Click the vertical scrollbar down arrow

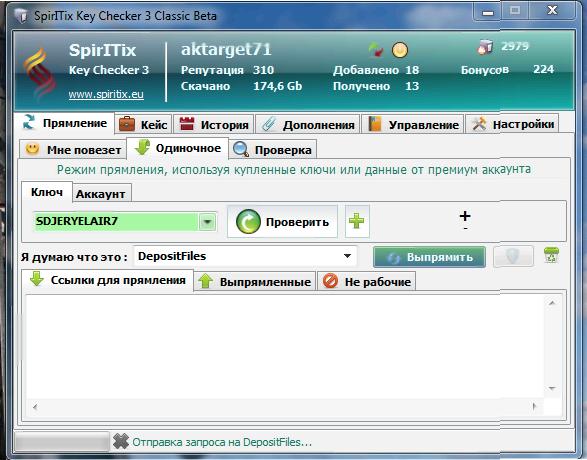click(552, 389)
